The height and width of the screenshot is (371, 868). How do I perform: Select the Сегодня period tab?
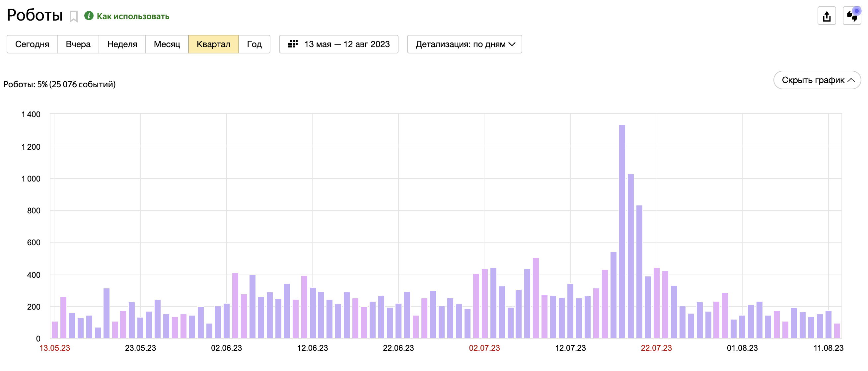tap(32, 44)
